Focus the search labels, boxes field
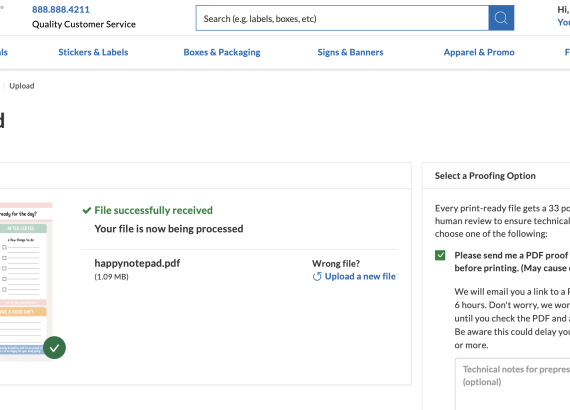Image resolution: width=570 pixels, height=410 pixels. pyautogui.click(x=342, y=18)
